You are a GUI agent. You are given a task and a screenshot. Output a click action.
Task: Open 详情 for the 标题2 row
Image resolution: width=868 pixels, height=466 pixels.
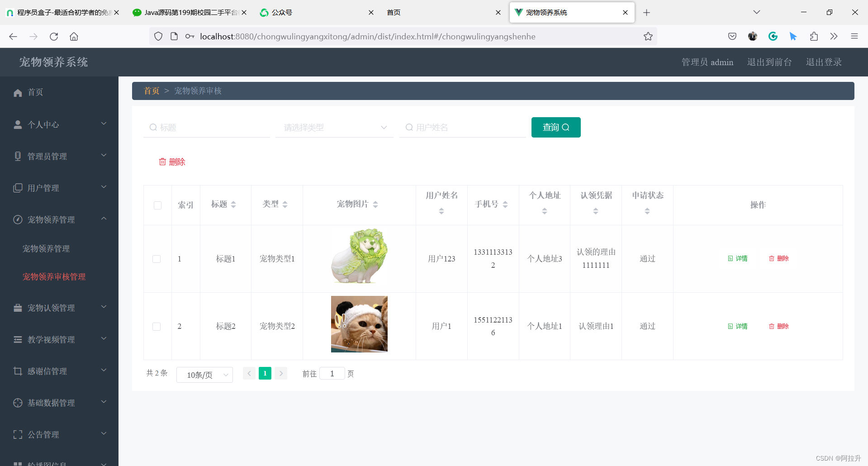point(737,326)
